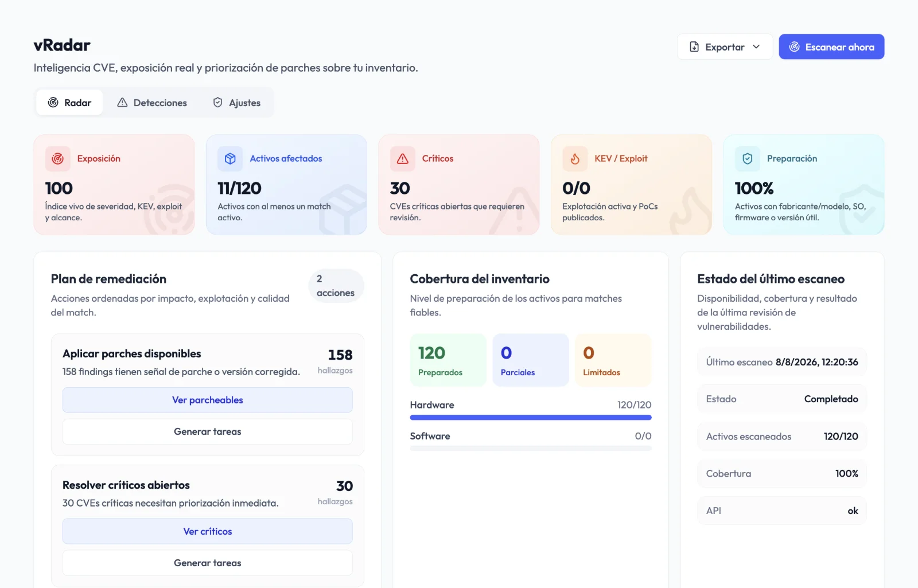Click the KEV / Exploit value 0/0
The image size is (918, 588).
point(576,188)
